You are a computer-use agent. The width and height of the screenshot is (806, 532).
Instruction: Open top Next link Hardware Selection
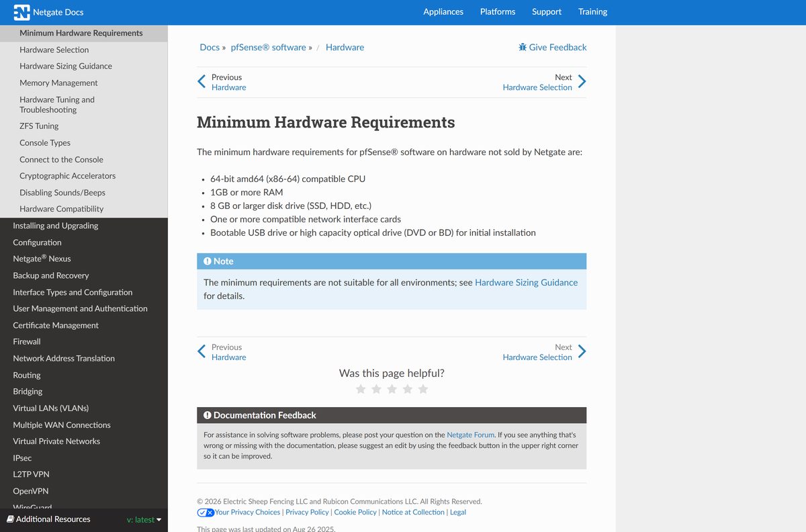537,87
